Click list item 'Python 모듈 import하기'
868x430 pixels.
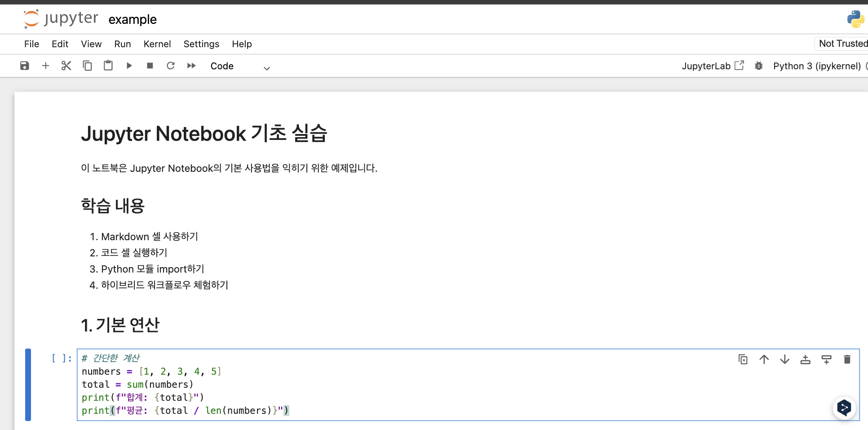(x=153, y=269)
